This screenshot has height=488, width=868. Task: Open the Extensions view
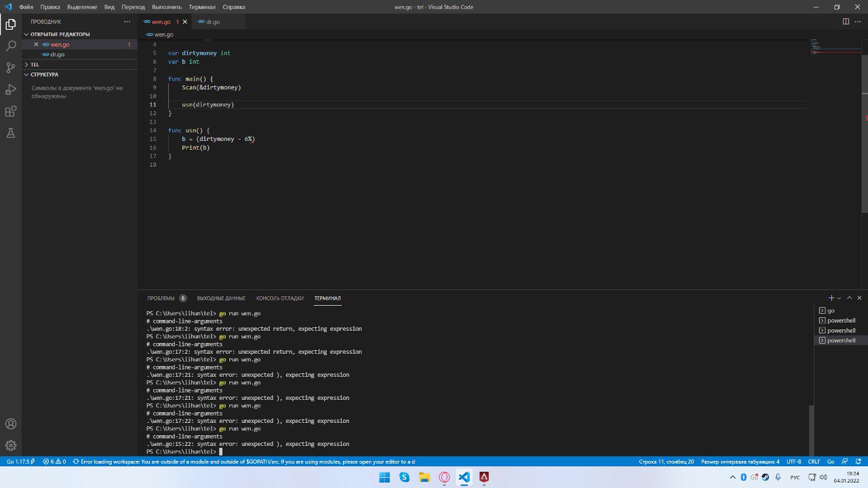(11, 111)
